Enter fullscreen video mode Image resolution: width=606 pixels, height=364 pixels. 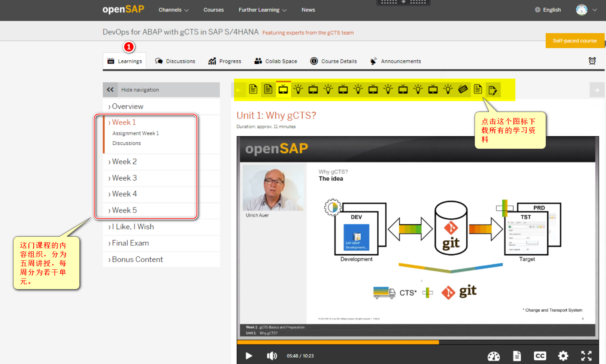(x=587, y=356)
